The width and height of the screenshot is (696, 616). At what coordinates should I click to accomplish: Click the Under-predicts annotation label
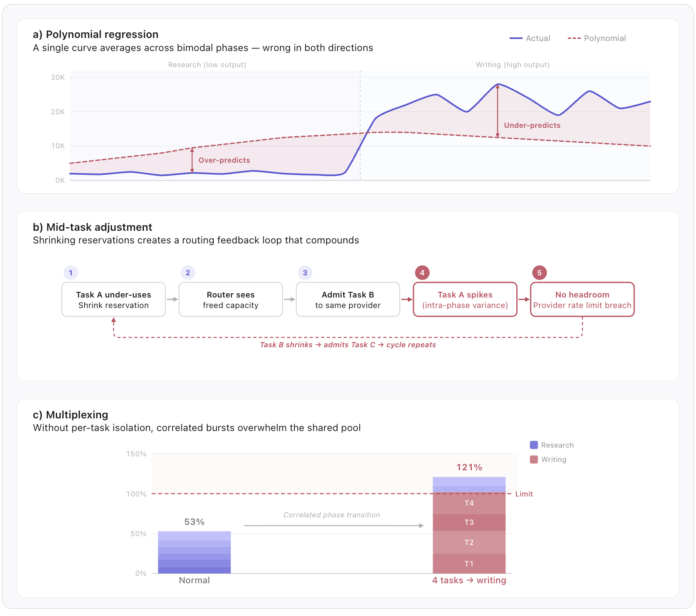pos(532,125)
